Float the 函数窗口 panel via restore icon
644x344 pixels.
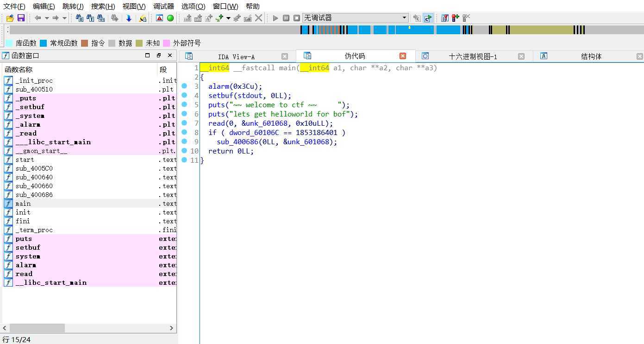pyautogui.click(x=159, y=55)
